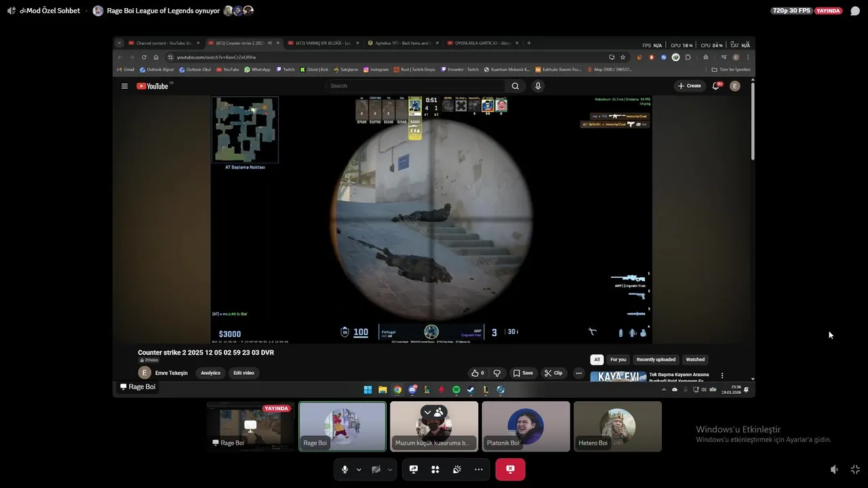
Task: Select the For you filter chip
Action: tap(618, 359)
